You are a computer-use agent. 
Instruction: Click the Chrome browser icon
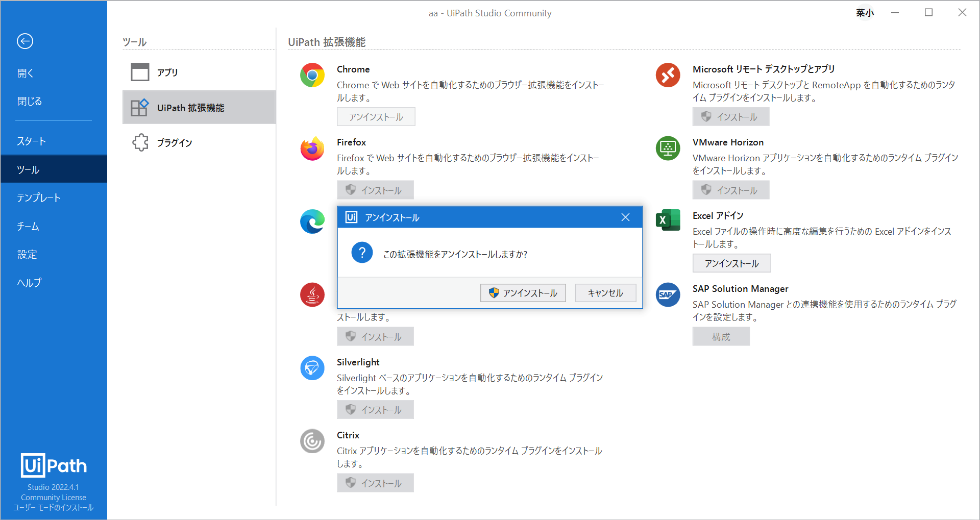(x=312, y=76)
